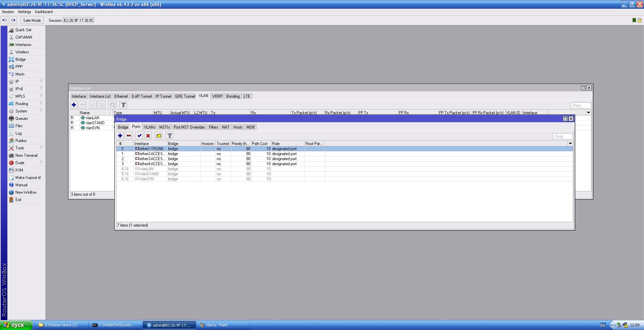Open New Terminal from the sidebar
The width and height of the screenshot is (644, 330).
tap(26, 155)
